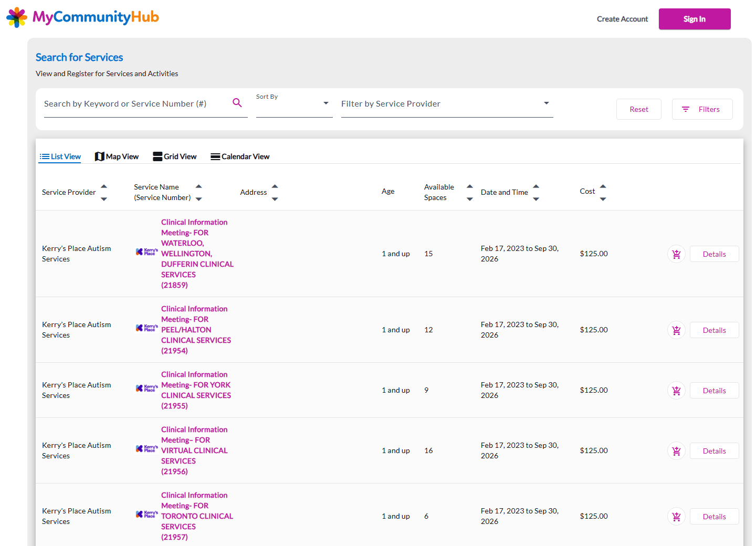Sort Cost ascending arrow
The height and width of the screenshot is (546, 756).
(x=603, y=186)
